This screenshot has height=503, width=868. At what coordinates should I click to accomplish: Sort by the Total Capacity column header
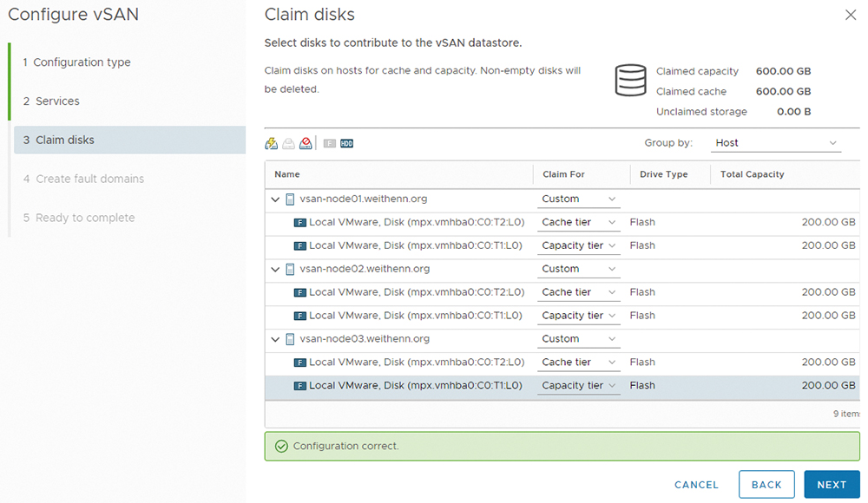[753, 174]
